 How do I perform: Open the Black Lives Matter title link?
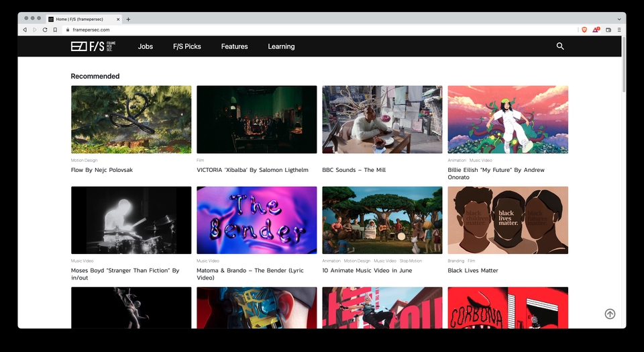point(473,270)
